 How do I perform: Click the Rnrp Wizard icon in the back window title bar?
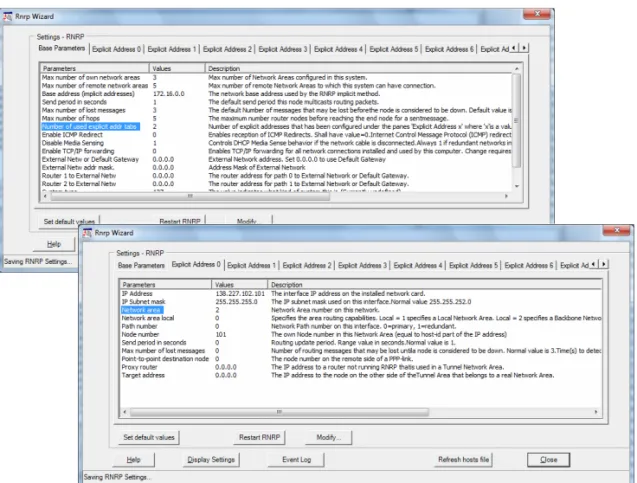coord(8,17)
